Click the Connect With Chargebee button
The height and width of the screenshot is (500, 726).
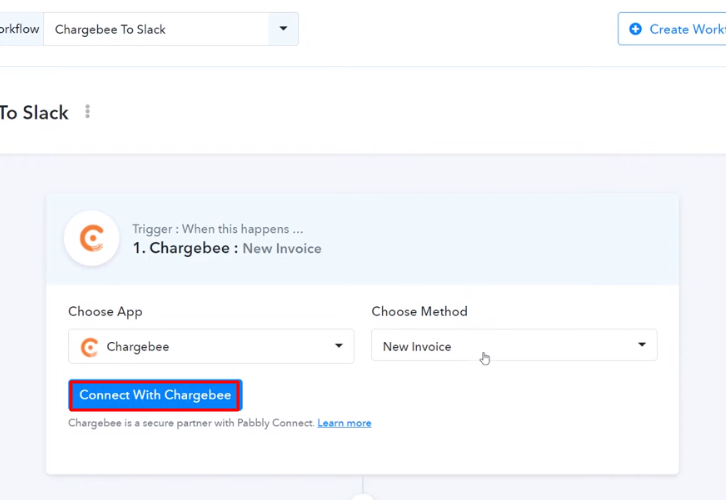point(155,395)
